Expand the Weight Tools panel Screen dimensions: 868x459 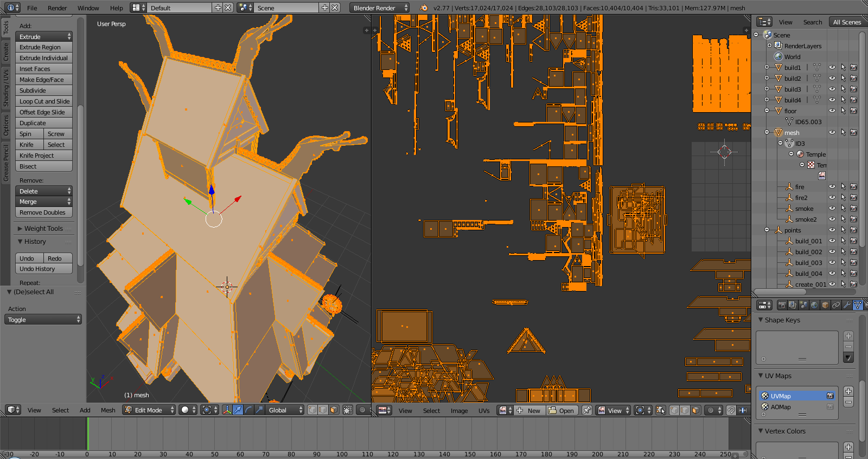point(43,229)
